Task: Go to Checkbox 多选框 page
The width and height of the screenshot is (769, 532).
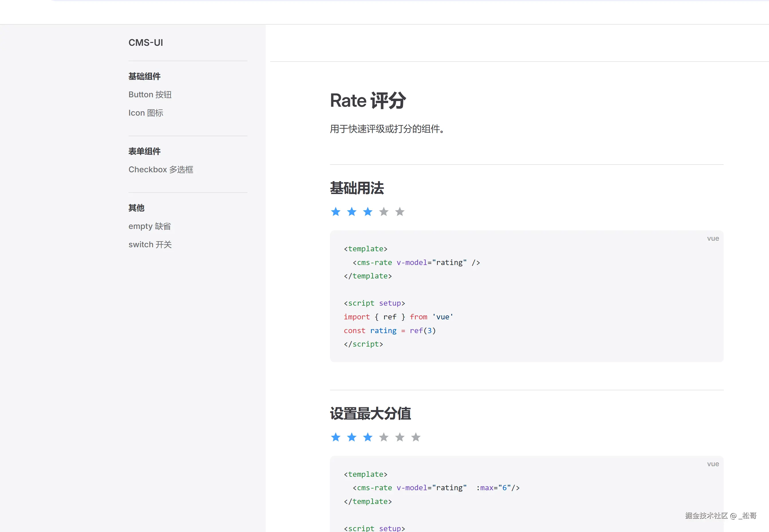Action: pyautogui.click(x=161, y=170)
